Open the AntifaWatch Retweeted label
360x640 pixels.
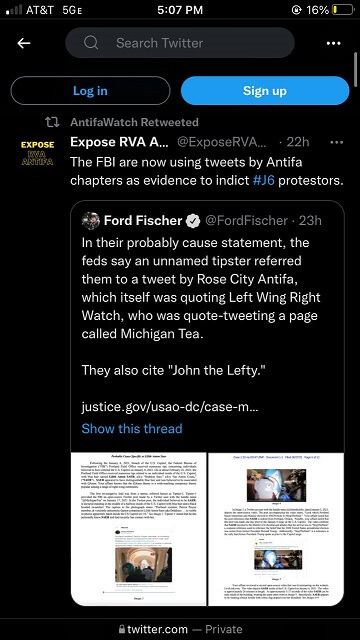tap(134, 122)
